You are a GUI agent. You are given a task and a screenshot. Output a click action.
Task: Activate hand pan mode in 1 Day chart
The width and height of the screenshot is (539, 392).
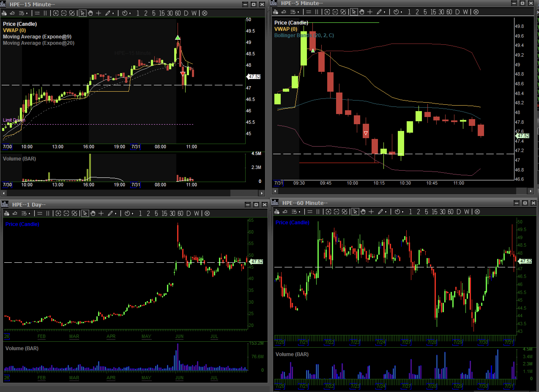[x=93, y=214]
